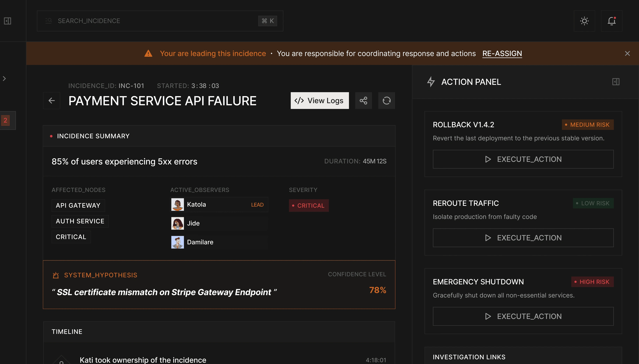Click the Action Panel lightning icon
This screenshot has height=364, width=639.
click(x=431, y=82)
